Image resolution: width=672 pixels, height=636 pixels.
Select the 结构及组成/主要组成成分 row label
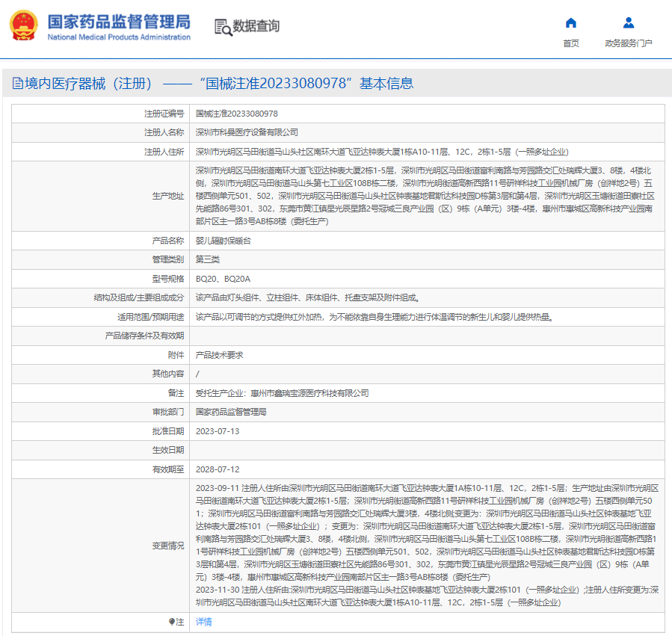[x=139, y=298]
